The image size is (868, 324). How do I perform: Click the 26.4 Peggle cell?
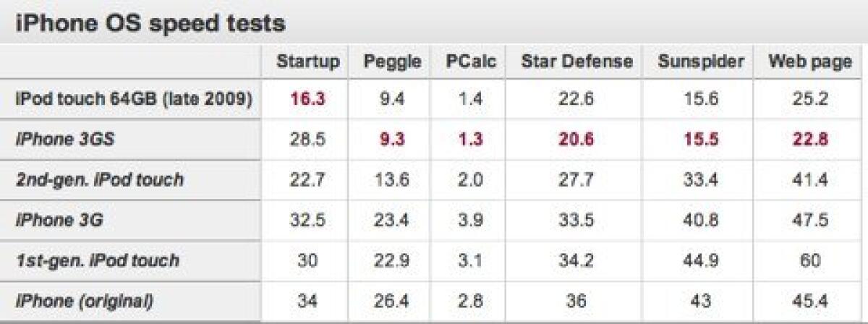click(393, 300)
